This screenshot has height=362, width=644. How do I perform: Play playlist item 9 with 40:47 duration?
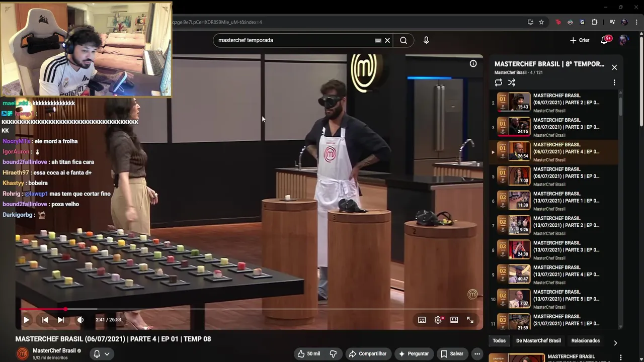point(553,275)
